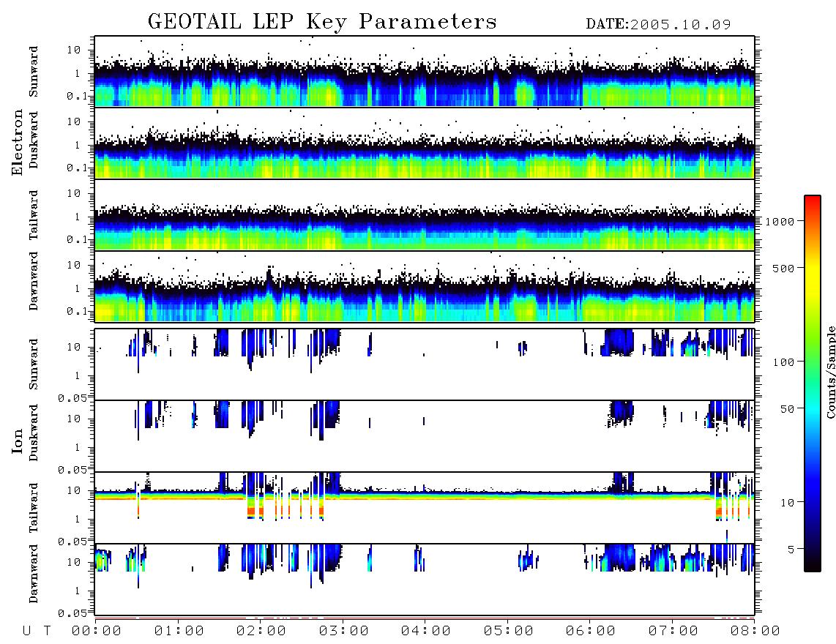Screen dimensions: 836x644
Task: Select the Ion Dawnward panel label
Action: 34,574
